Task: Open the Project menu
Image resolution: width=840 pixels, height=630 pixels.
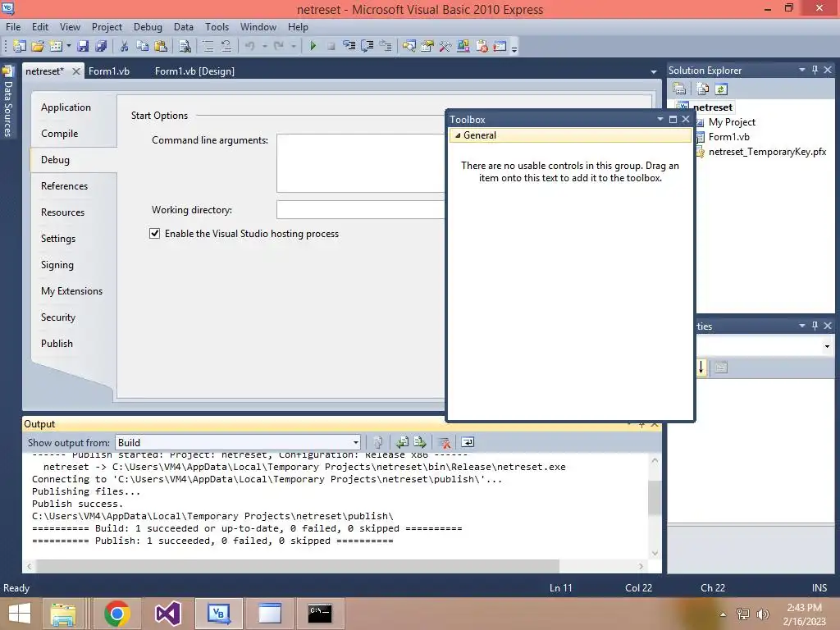Action: coord(107,27)
